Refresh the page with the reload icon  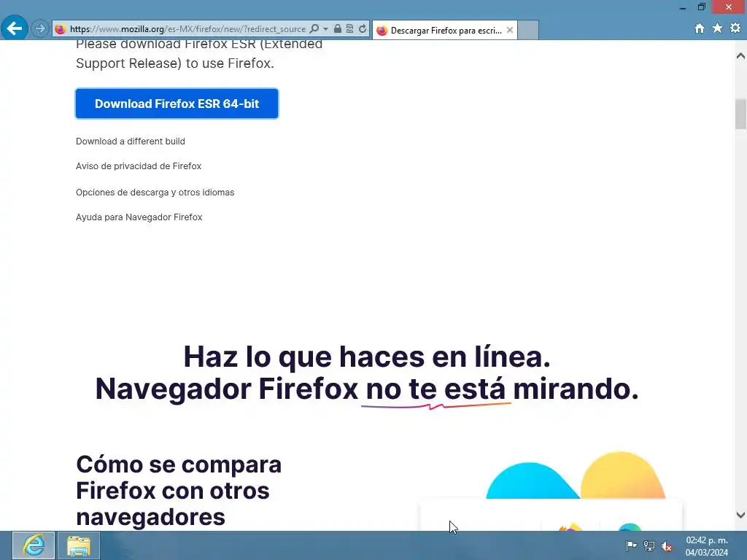[363, 29]
